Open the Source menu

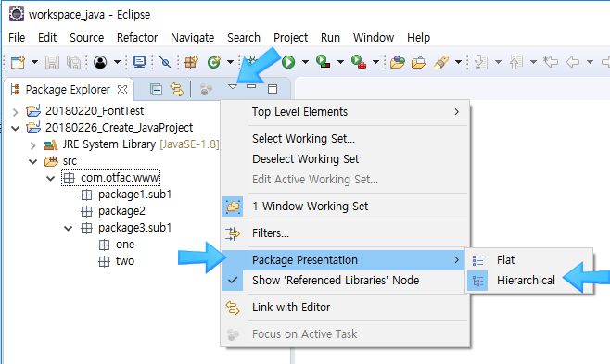87,38
